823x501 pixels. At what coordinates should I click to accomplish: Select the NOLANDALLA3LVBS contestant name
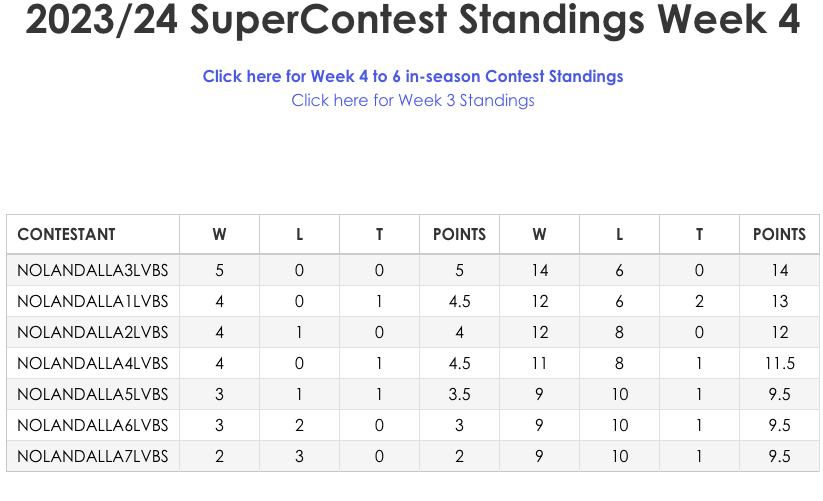pyautogui.click(x=92, y=270)
